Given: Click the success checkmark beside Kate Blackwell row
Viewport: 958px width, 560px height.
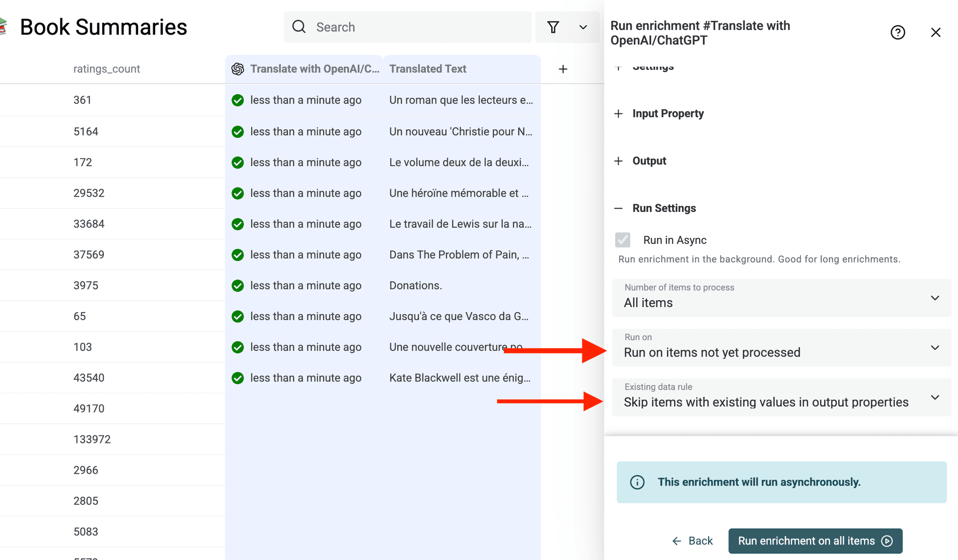Looking at the screenshot, I should click(x=238, y=378).
